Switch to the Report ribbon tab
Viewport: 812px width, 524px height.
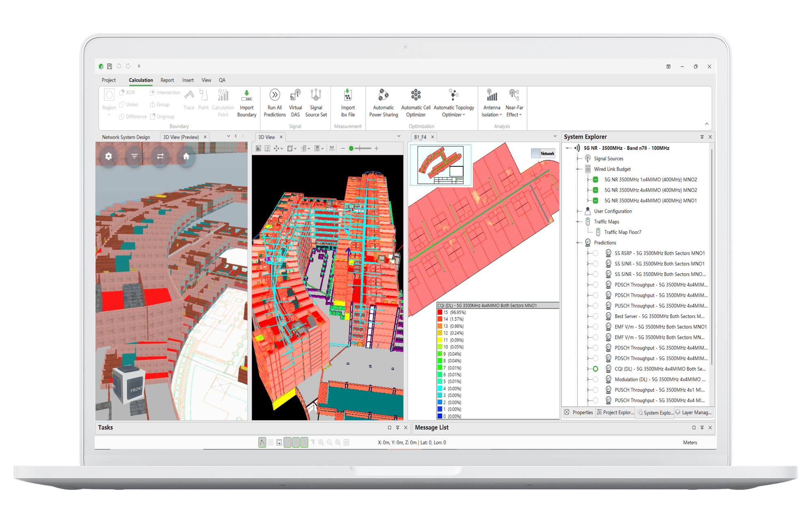click(167, 80)
